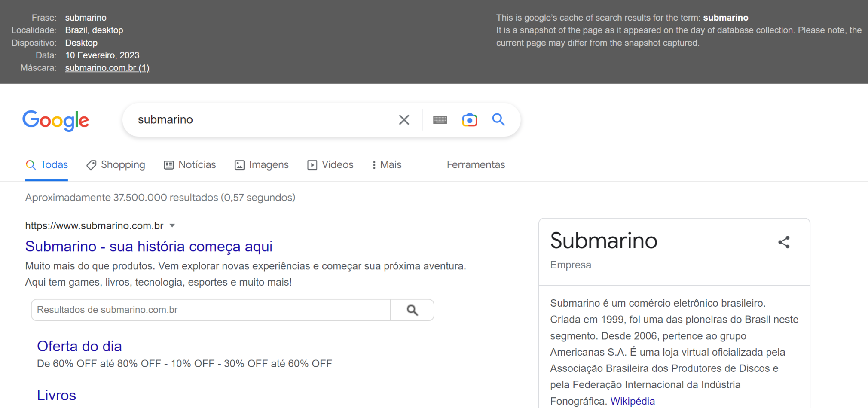Switch to the Shopping tab

(116, 165)
